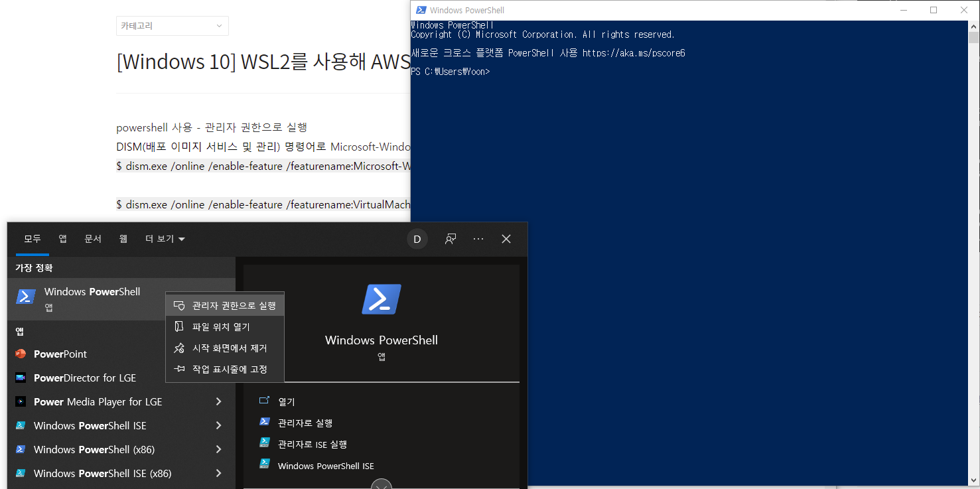The image size is (980, 489).
Task: Open the 더 보기 dropdown
Action: [165, 239]
